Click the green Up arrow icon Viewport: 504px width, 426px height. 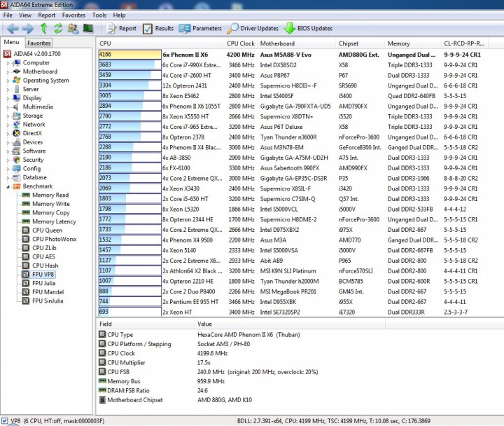(43, 29)
